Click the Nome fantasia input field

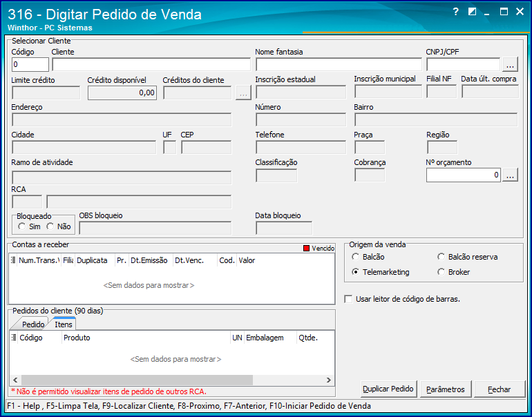[x=339, y=64]
